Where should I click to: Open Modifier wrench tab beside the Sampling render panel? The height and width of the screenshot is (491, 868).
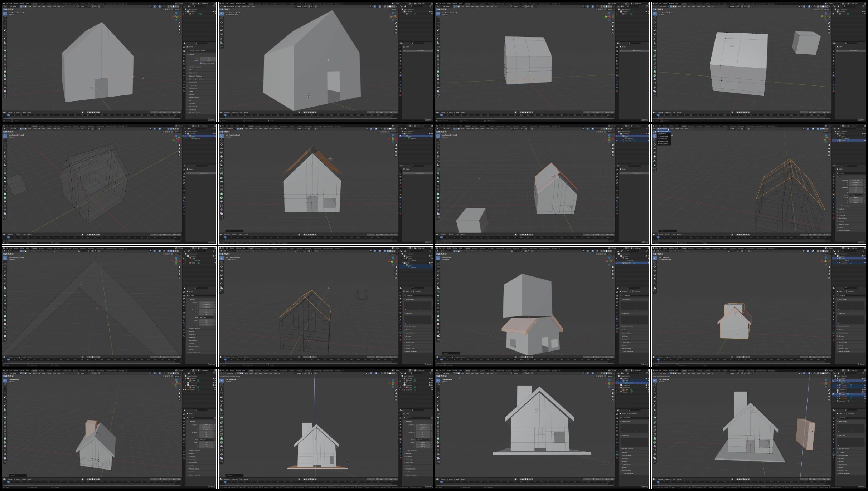pyautogui.click(x=184, y=75)
